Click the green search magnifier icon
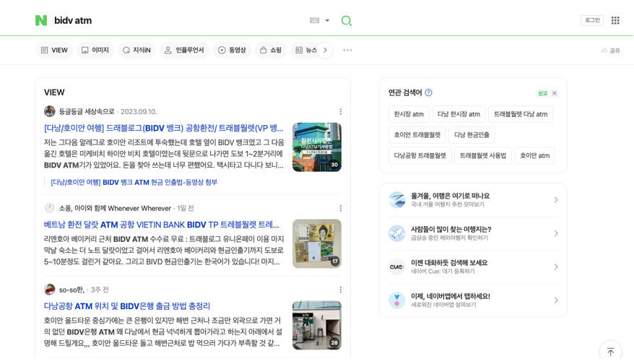Screen dimensions: 634x364 pos(347,21)
